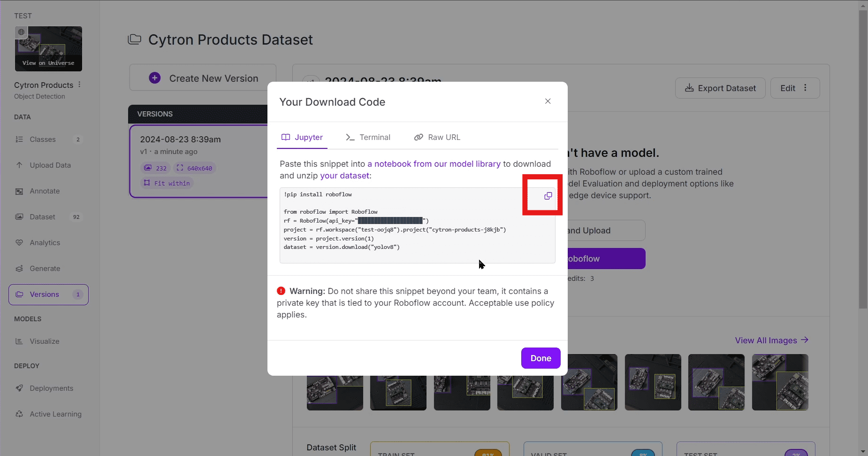Open the Deployments page
Image resolution: width=868 pixels, height=456 pixels.
tap(51, 388)
